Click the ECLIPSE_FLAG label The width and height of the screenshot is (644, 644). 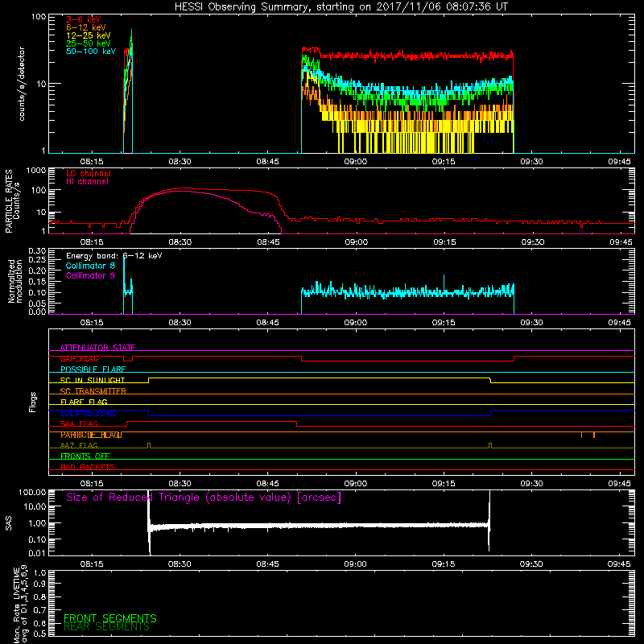pyautogui.click(x=88, y=413)
